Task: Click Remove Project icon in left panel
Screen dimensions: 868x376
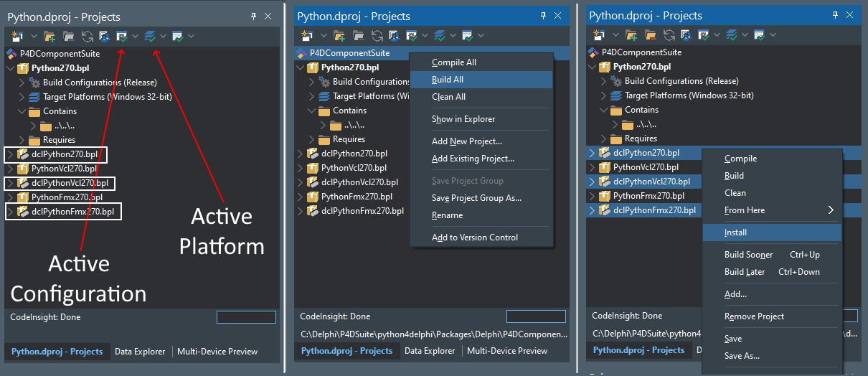Action: [69, 36]
